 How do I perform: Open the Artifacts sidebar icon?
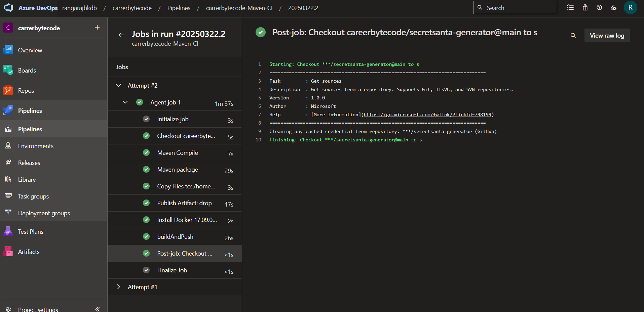click(x=8, y=252)
